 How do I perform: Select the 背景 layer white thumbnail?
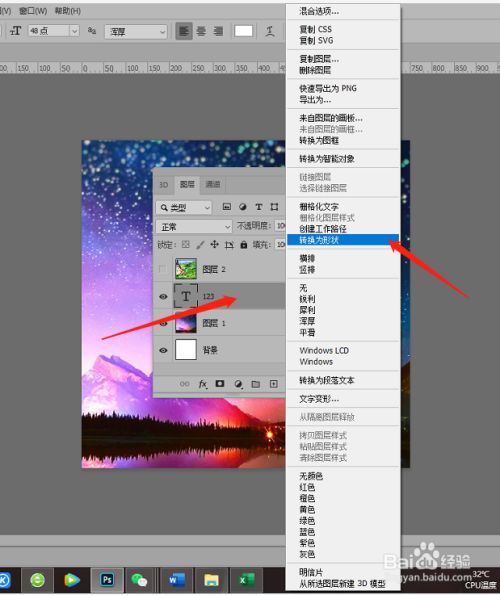[186, 349]
